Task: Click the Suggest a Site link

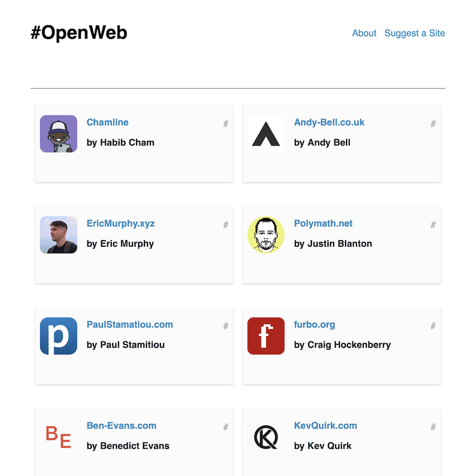Action: coord(414,33)
